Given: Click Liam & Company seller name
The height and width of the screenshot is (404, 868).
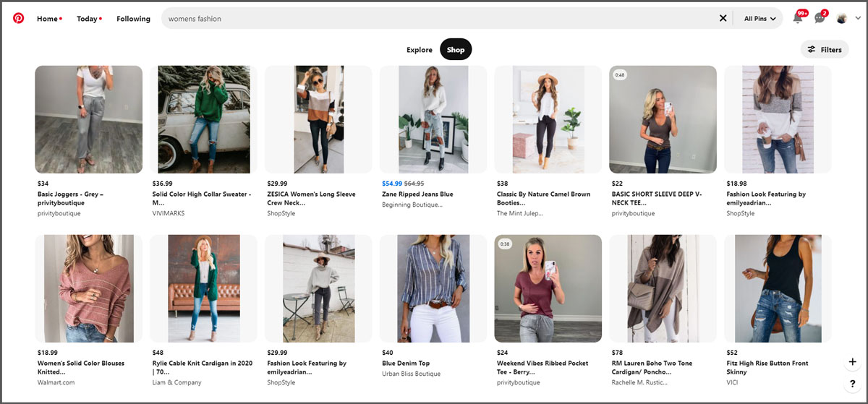Looking at the screenshot, I should click(x=176, y=383).
